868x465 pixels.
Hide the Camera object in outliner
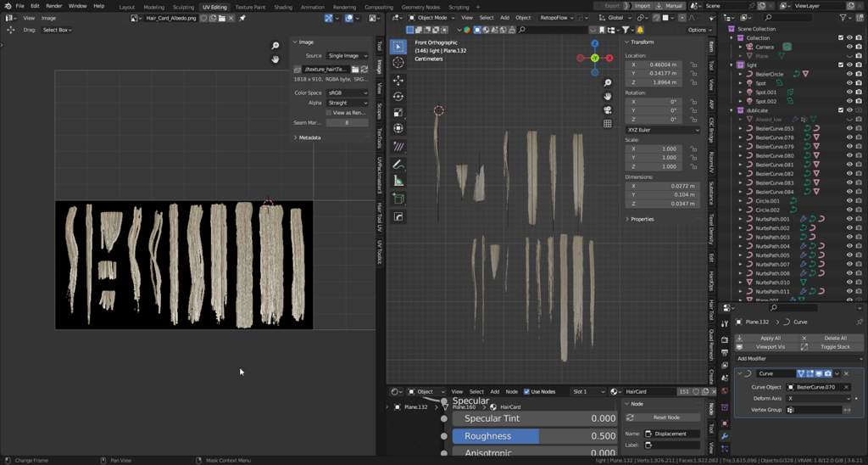(849, 48)
